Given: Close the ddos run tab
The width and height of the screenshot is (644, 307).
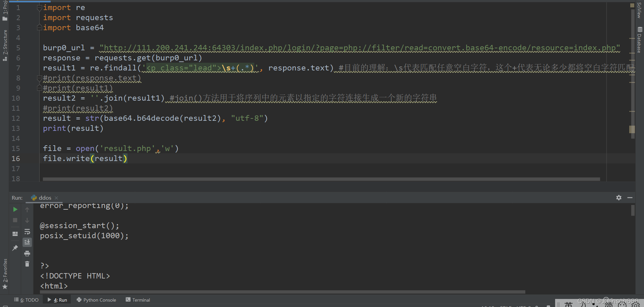Looking at the screenshot, I should 56,198.
